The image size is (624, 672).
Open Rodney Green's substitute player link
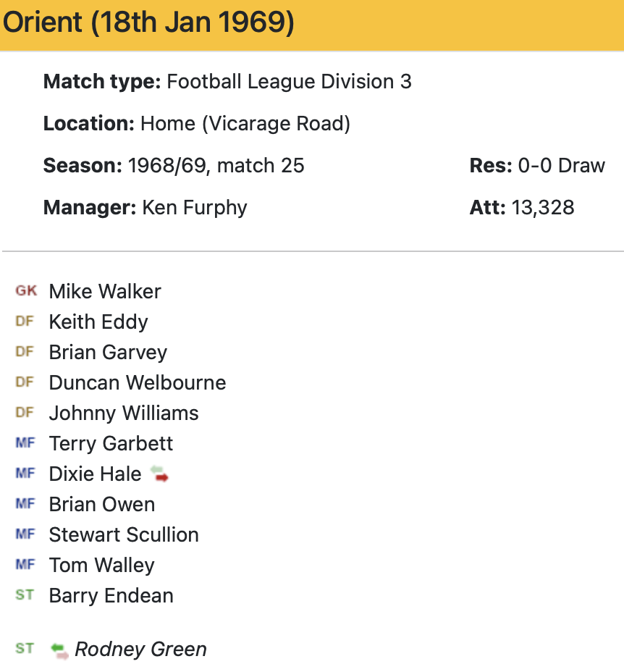point(141,650)
